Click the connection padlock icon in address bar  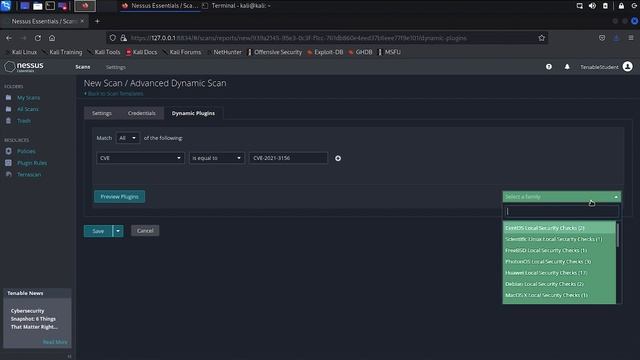tap(123, 38)
